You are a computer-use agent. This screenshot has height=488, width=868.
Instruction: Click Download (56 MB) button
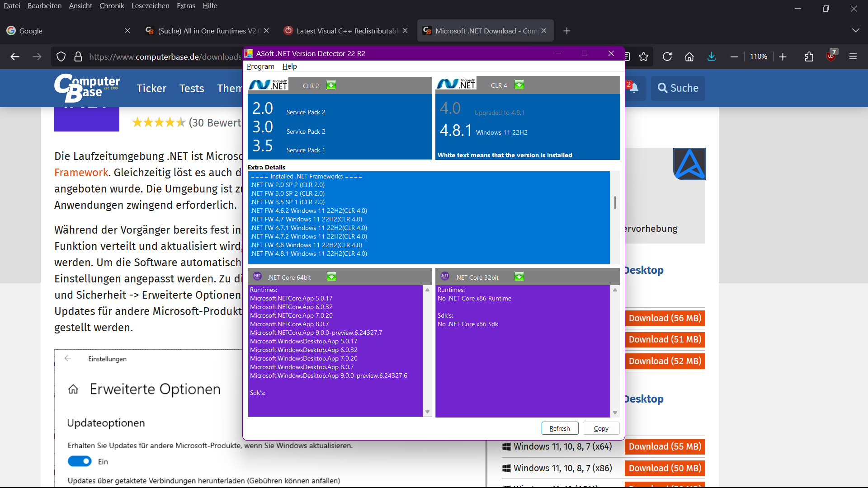coord(665,318)
